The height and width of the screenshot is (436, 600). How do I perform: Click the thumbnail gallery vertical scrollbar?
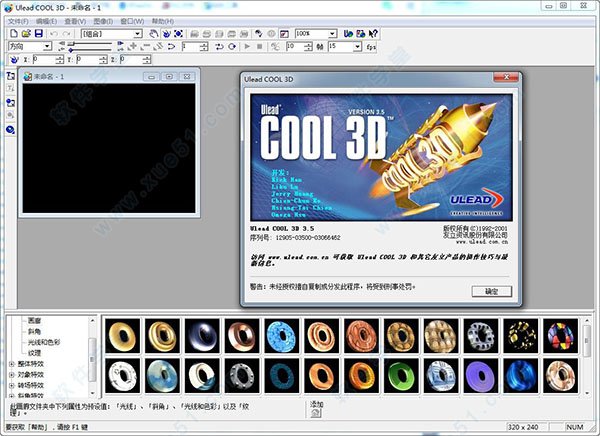coord(587,356)
